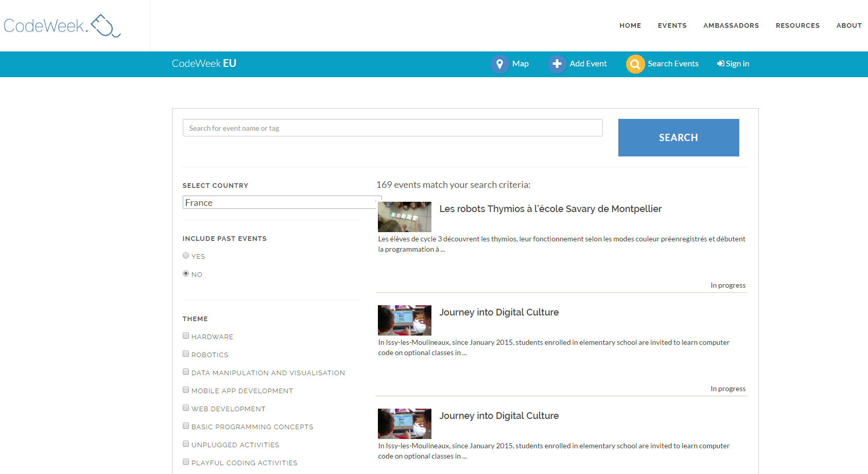Open the Map link

pyautogui.click(x=520, y=64)
